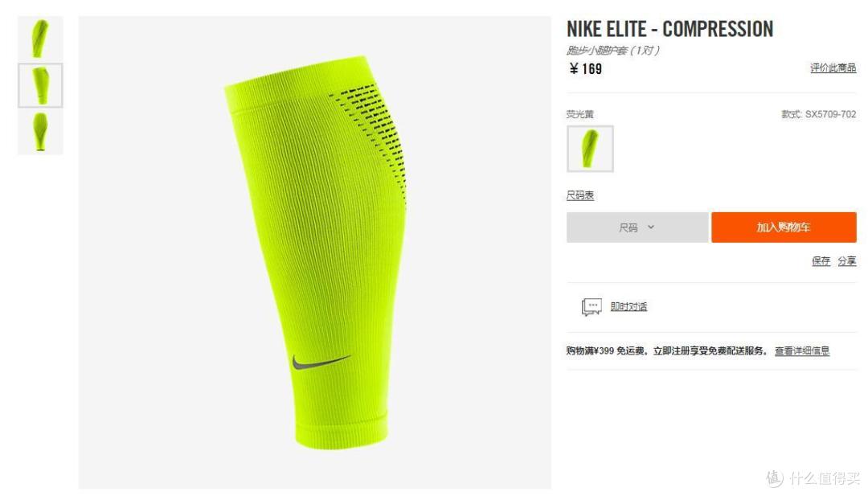The image size is (868, 496).
Task: Click the ¥169 price text
Action: pos(586,68)
